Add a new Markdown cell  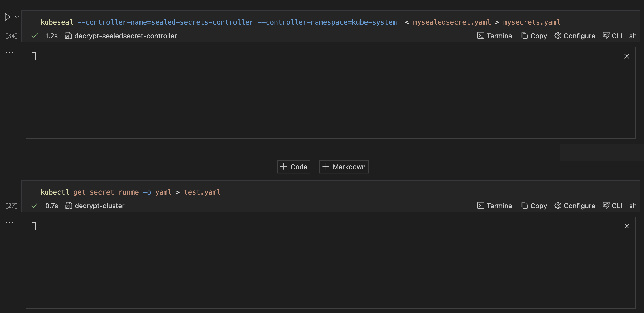[344, 166]
